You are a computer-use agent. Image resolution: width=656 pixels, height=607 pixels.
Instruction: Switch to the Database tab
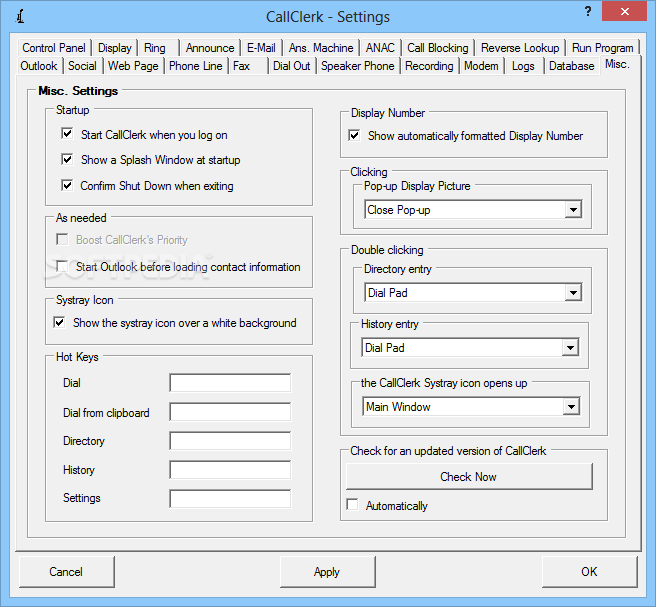(571, 66)
